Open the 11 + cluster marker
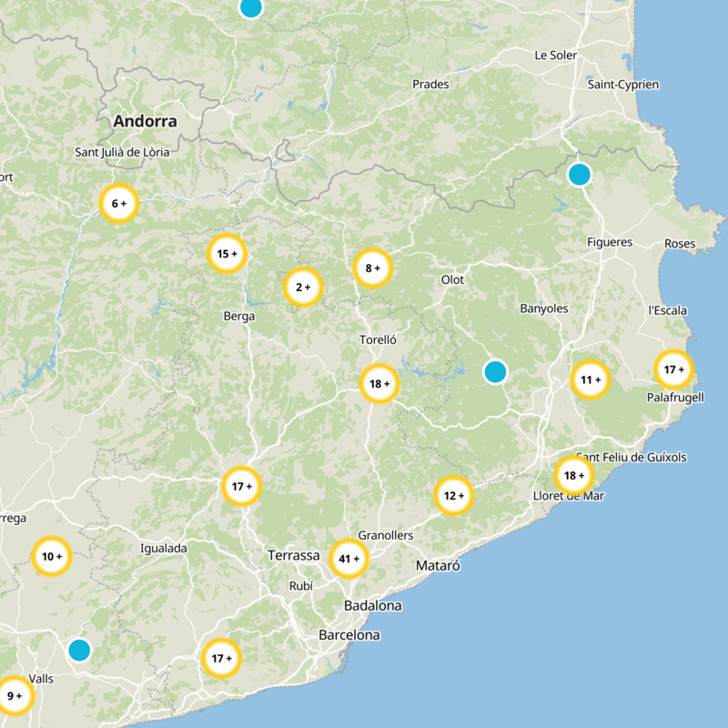The image size is (728, 728). point(591,379)
